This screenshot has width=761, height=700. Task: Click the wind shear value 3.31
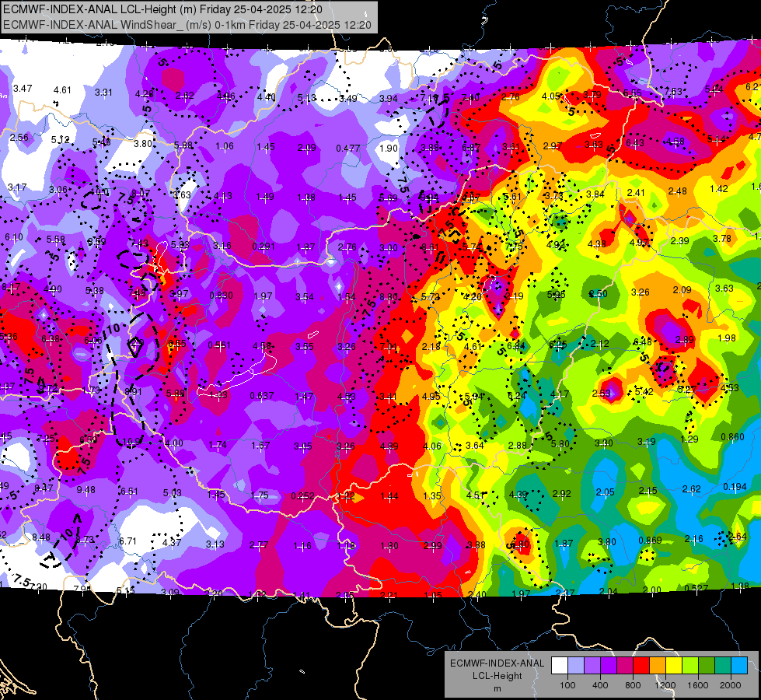click(x=103, y=93)
